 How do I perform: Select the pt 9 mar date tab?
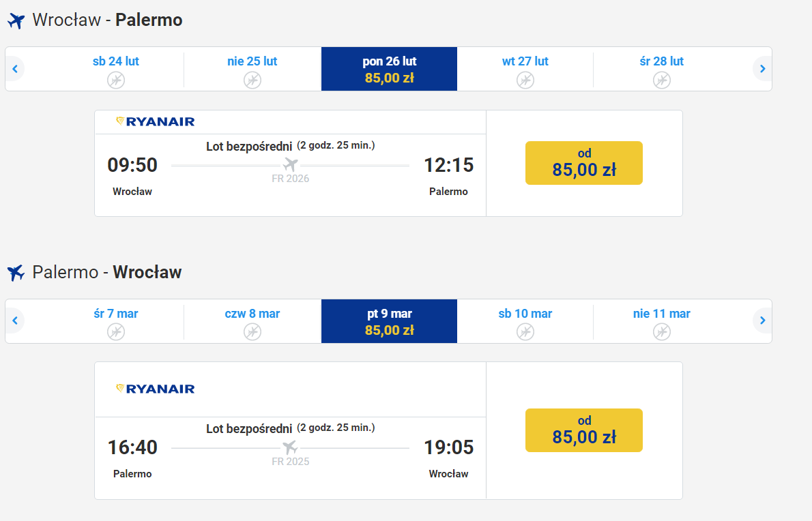click(x=390, y=321)
